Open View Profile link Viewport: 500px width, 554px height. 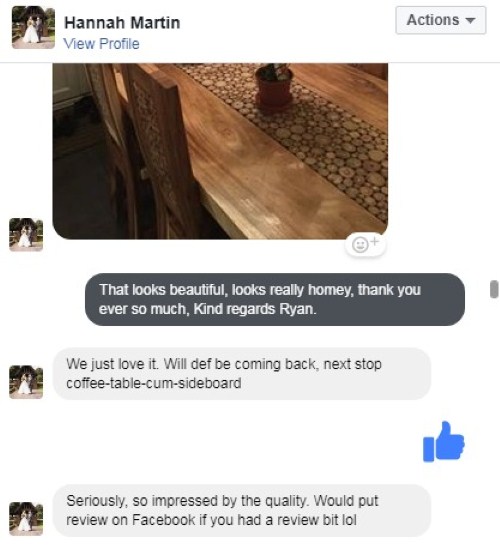coord(101,44)
